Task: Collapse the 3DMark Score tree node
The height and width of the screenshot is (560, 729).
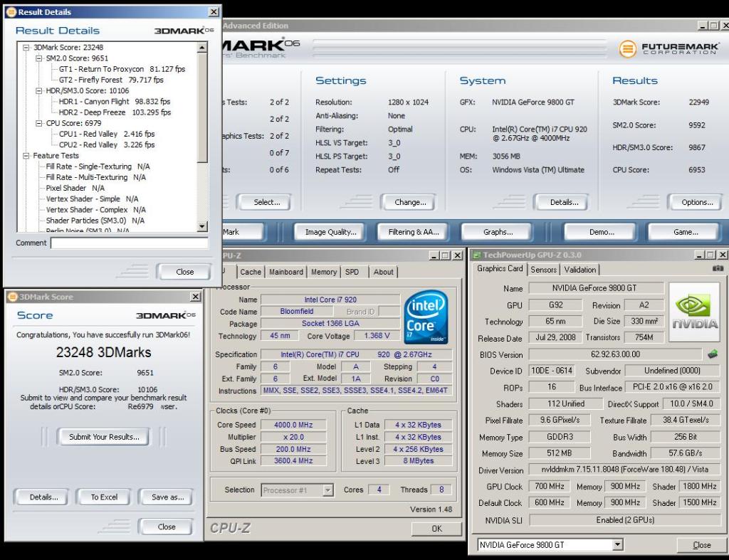Action: [x=26, y=48]
